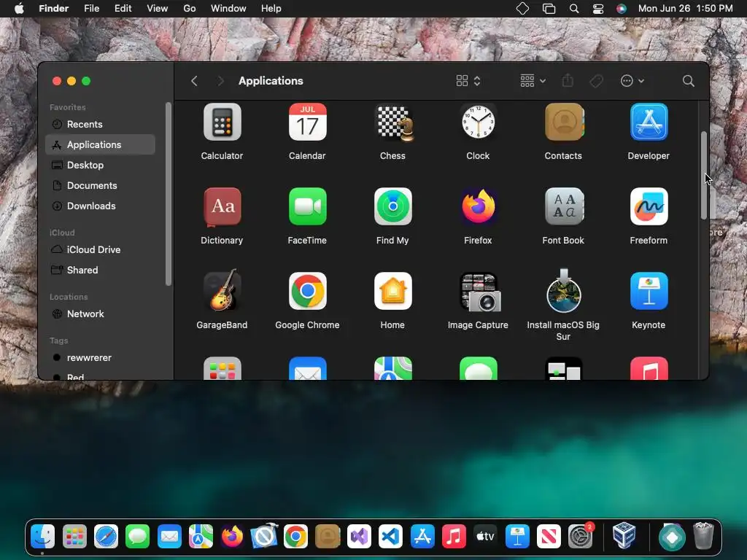
Task: Open System Settings from the Dock
Action: coord(580,537)
